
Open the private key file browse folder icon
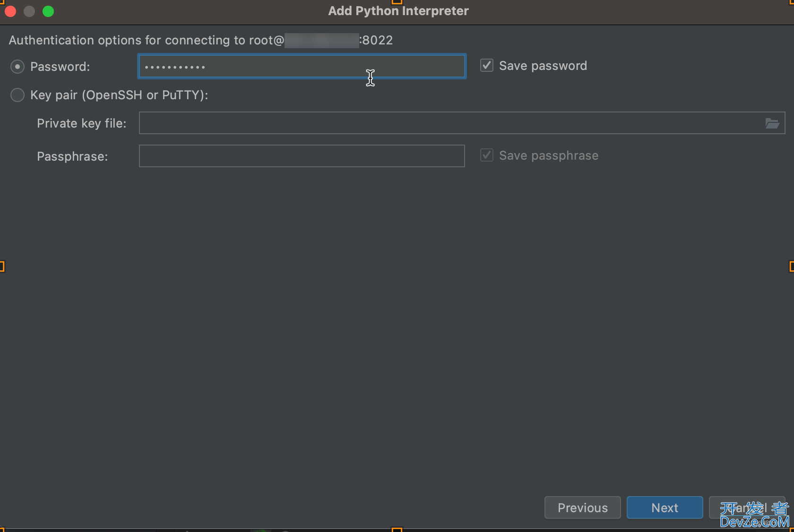[772, 123]
